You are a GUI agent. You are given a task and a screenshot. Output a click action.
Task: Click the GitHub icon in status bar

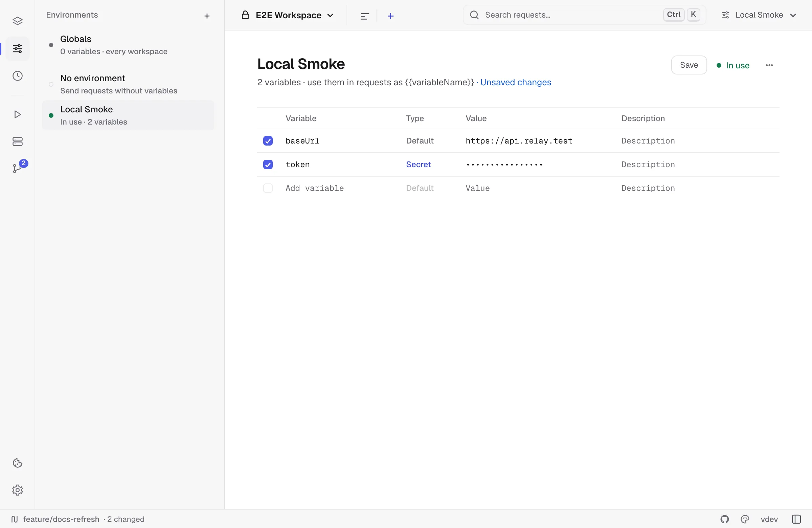[x=725, y=519]
